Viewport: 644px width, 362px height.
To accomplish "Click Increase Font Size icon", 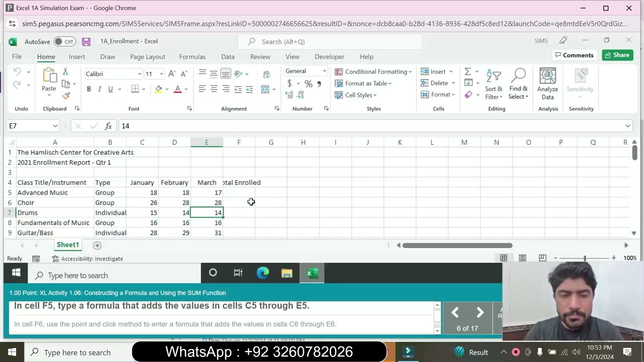I will click(x=172, y=74).
